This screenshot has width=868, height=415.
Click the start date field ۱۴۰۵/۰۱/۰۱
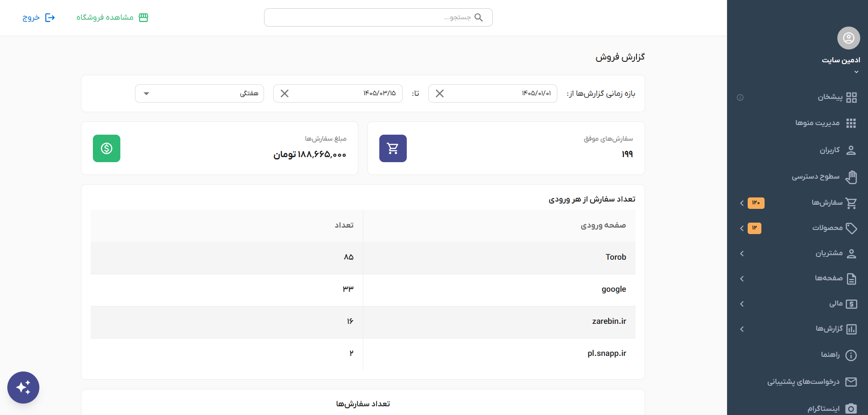click(x=493, y=93)
